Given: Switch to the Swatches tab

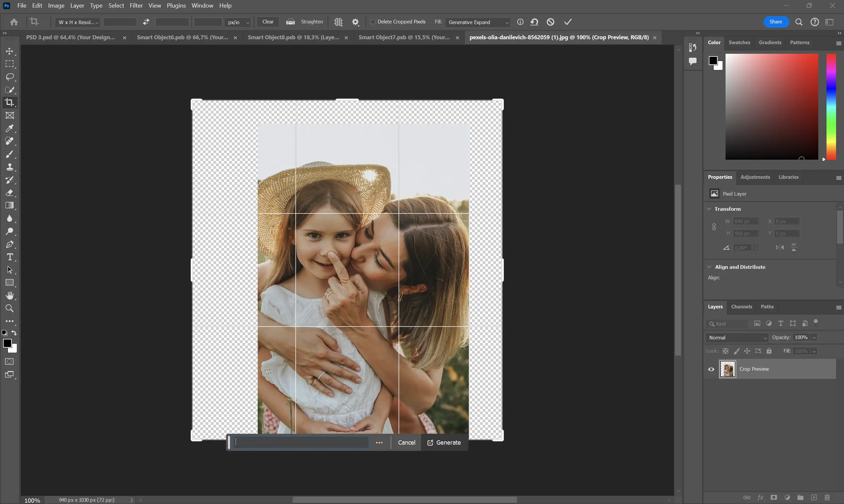Looking at the screenshot, I should point(739,43).
